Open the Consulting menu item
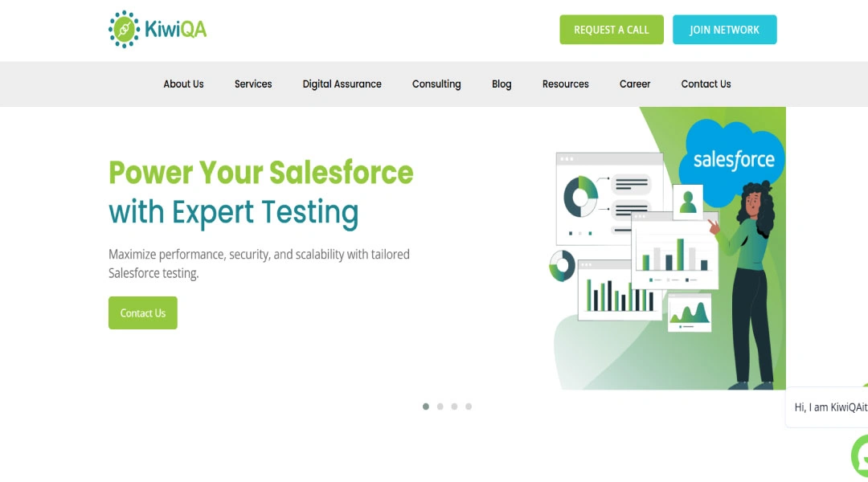This screenshot has width=868, height=482. click(436, 84)
